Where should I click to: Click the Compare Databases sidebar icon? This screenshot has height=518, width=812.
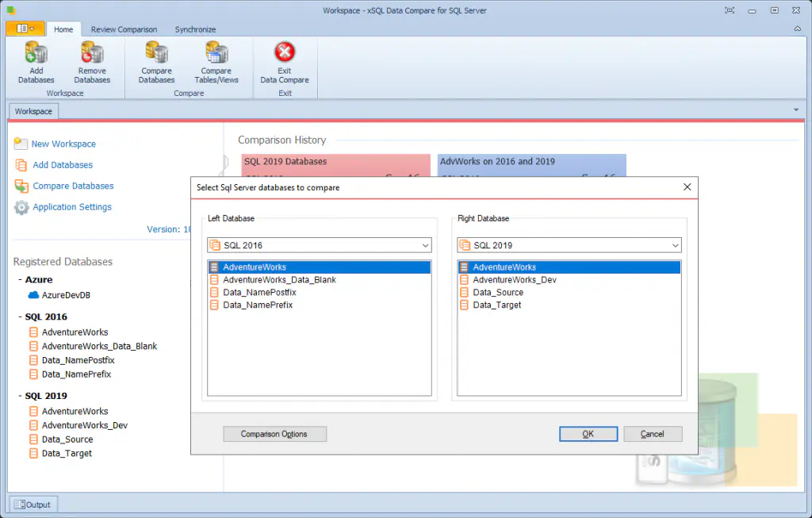tap(21, 186)
